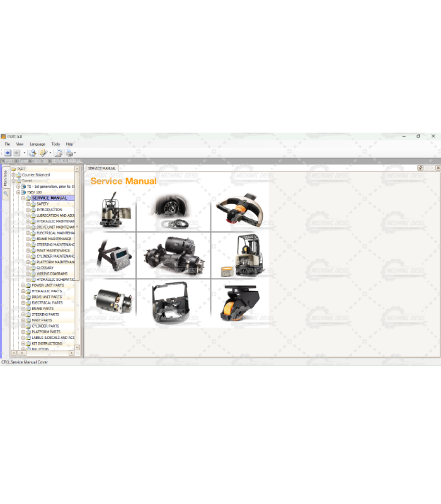Click the TSEV 100 breadcrumb link
Image resolution: width=441 pixels, height=504 pixels.
point(40,161)
